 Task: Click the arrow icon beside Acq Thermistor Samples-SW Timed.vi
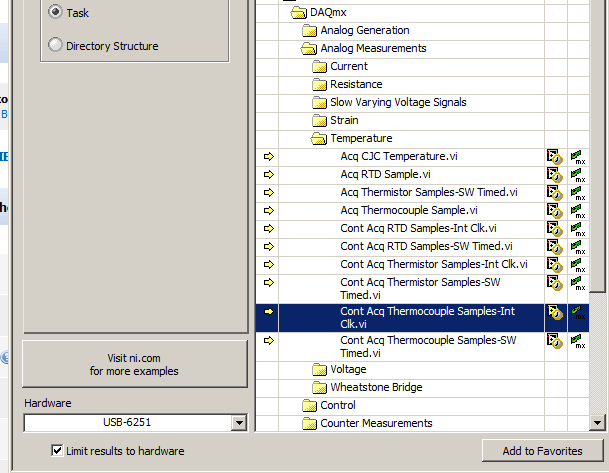point(268,193)
